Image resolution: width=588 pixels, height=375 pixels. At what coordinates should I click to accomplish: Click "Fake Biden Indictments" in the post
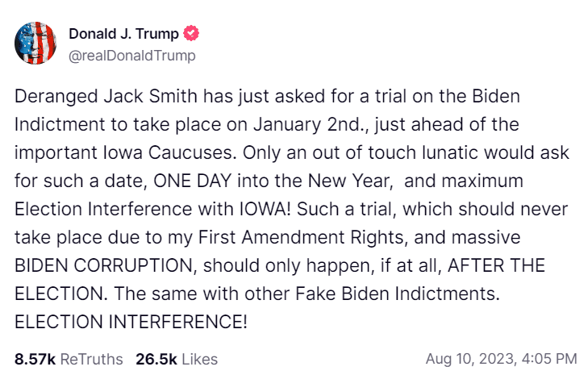(x=398, y=294)
